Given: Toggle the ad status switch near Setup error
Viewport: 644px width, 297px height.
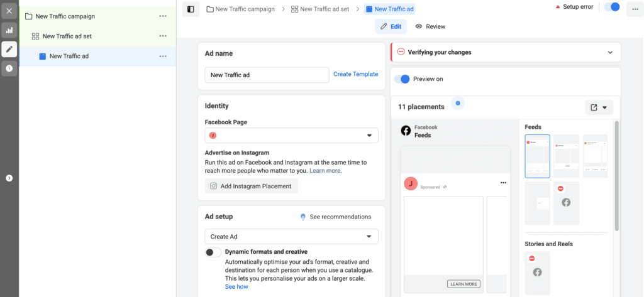Looking at the screenshot, I should click(x=611, y=7).
